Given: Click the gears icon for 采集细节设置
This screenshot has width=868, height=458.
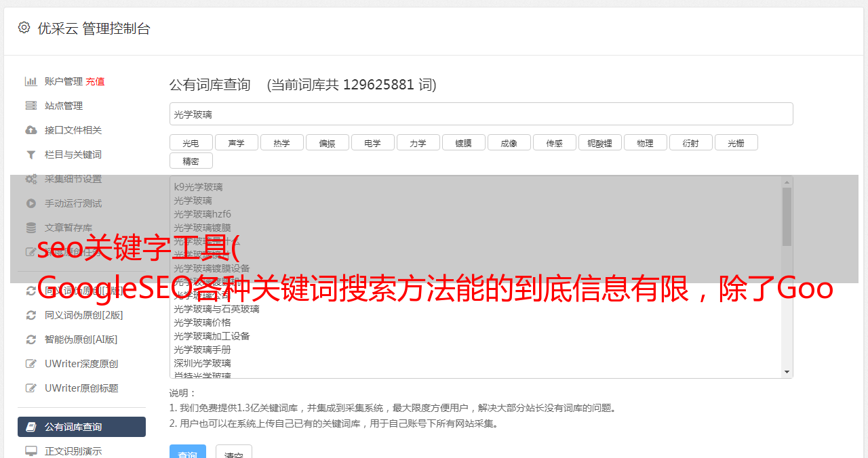Looking at the screenshot, I should 31,179.
